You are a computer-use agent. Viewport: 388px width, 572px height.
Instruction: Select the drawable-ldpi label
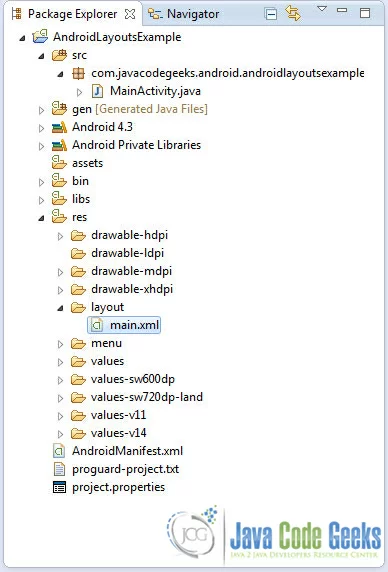point(128,253)
